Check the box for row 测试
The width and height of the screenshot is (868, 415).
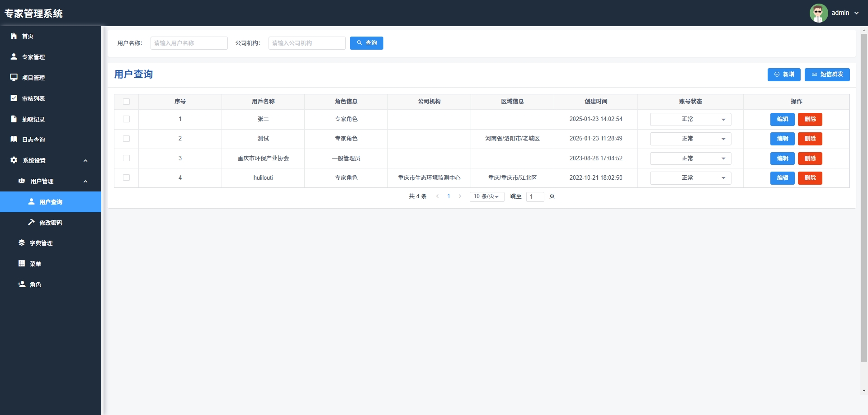pos(126,139)
